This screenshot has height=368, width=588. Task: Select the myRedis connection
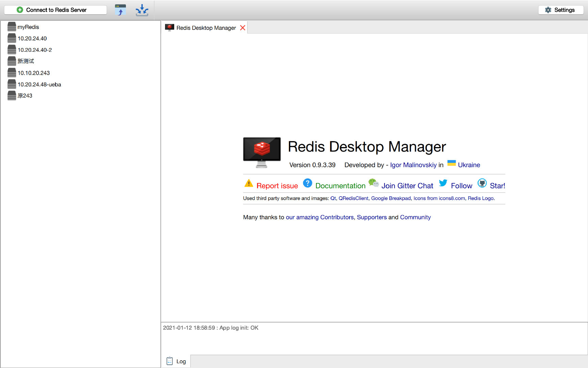click(28, 27)
